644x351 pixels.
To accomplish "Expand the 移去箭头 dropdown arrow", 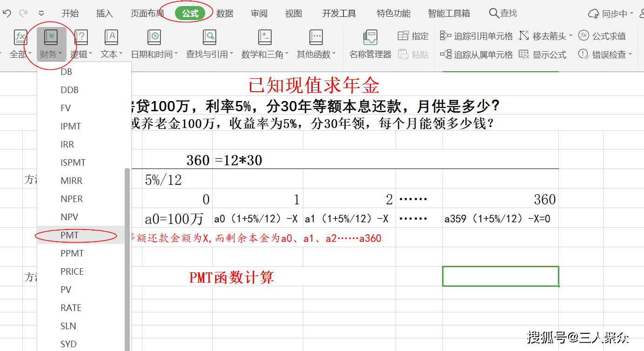I will point(571,36).
